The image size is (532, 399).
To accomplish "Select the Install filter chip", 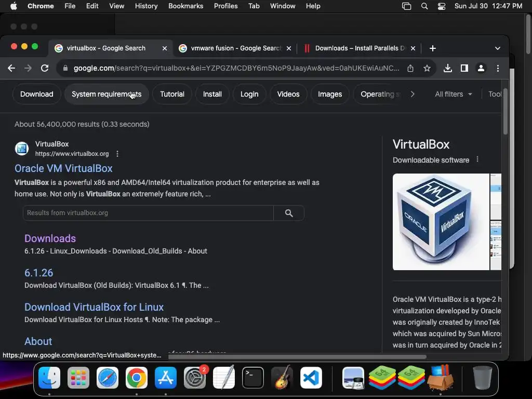I will click(212, 94).
